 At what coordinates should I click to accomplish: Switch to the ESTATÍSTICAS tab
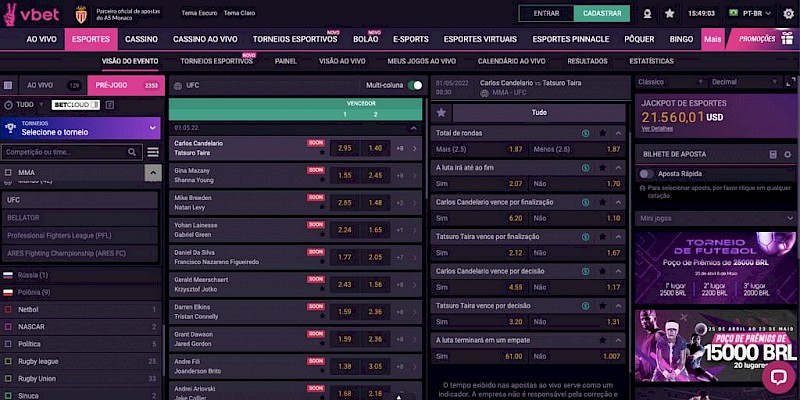(x=652, y=61)
